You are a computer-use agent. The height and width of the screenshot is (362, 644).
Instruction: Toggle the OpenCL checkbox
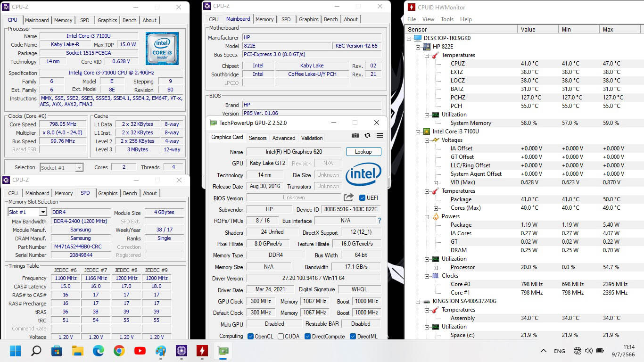point(250,336)
